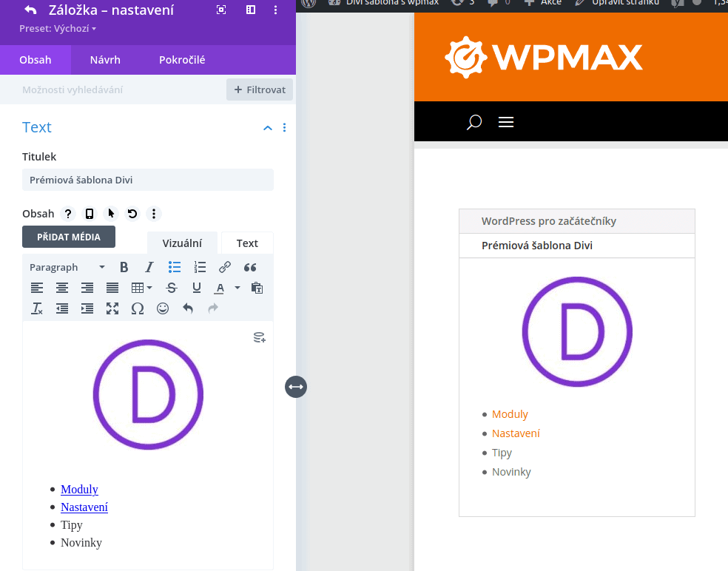Open the table insert dropdown
The image size is (728, 571).
[x=141, y=288]
